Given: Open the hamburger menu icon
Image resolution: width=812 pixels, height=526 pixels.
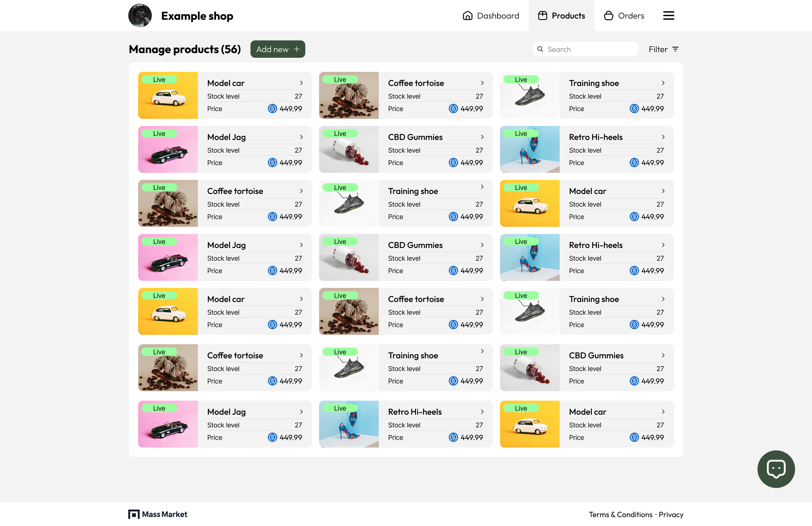Looking at the screenshot, I should 668,16.
